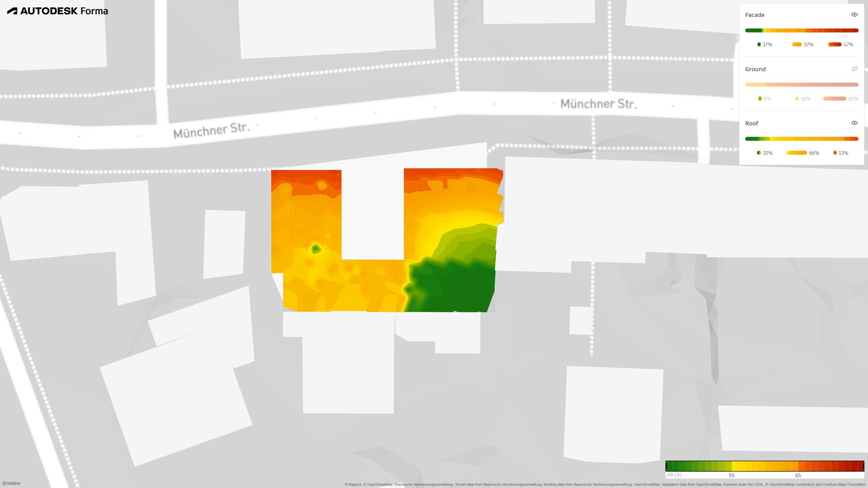Click the 65 value on the legend

click(798, 475)
